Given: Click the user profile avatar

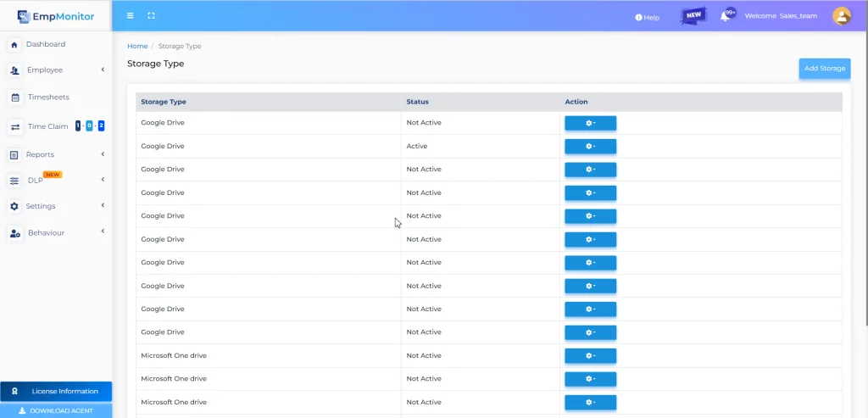Looking at the screenshot, I should [841, 16].
